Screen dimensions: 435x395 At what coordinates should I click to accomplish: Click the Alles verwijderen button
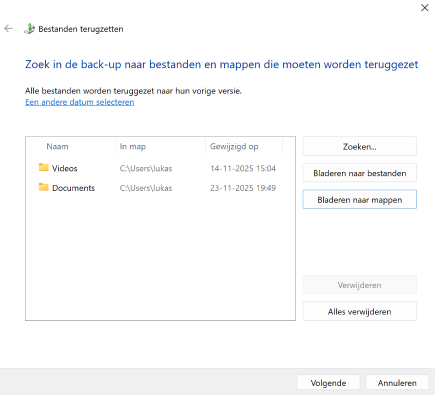[359, 312]
